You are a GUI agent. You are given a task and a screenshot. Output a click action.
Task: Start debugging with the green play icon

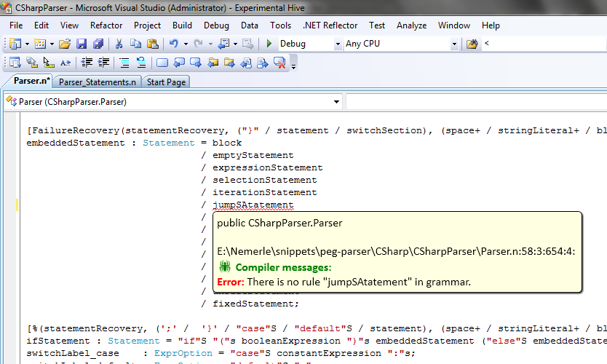tap(269, 44)
